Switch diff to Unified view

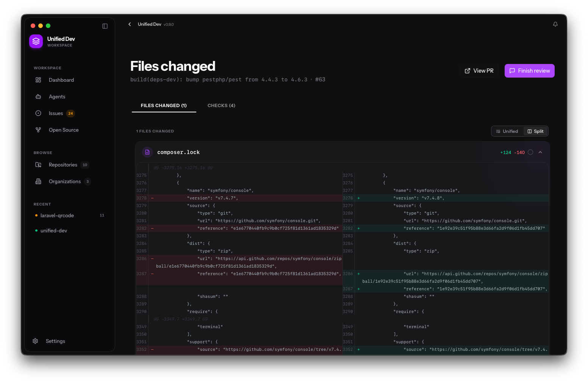pyautogui.click(x=507, y=131)
